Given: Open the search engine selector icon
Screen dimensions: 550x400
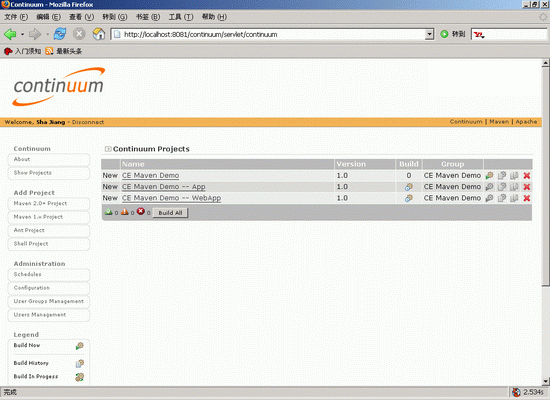Looking at the screenshot, I should click(x=479, y=34).
